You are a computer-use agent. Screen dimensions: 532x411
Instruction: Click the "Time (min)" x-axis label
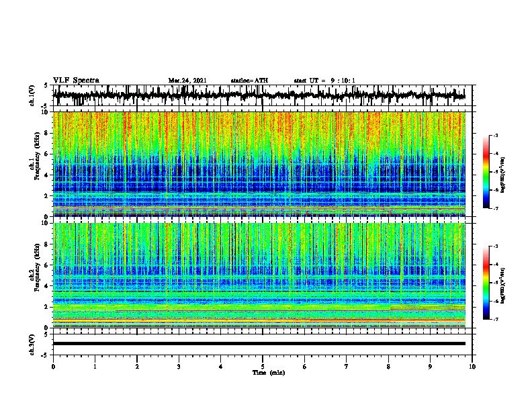(269, 373)
